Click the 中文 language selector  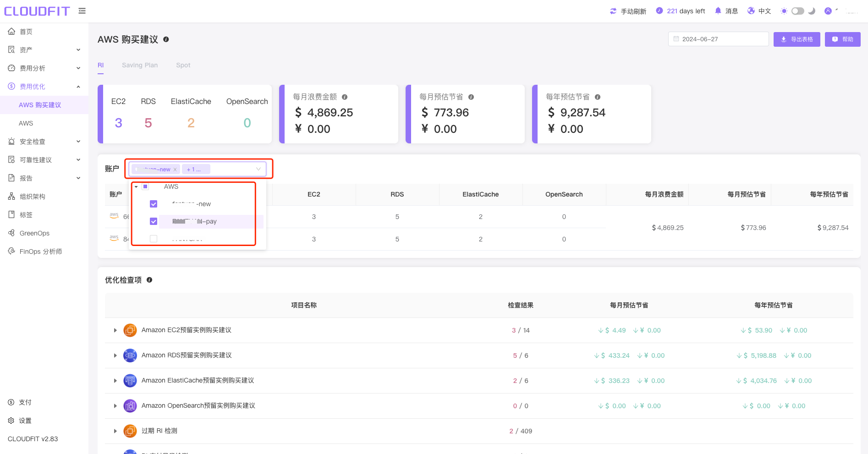tap(764, 11)
